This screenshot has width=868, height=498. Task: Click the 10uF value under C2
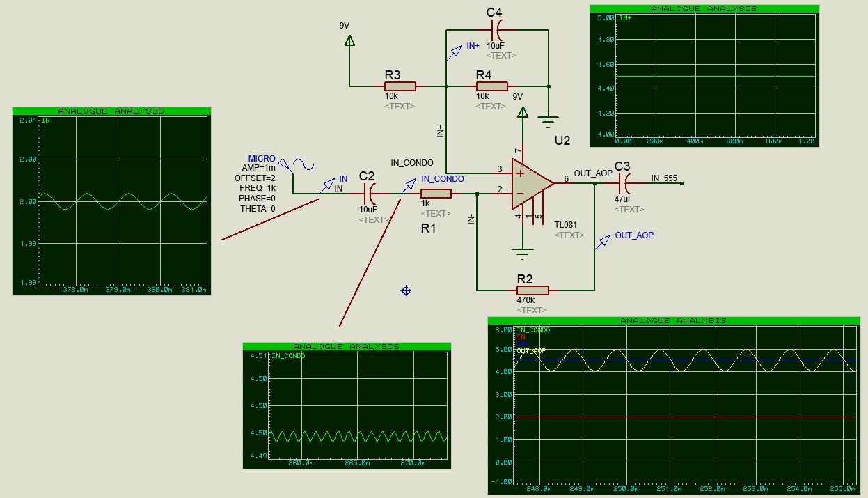(x=368, y=209)
